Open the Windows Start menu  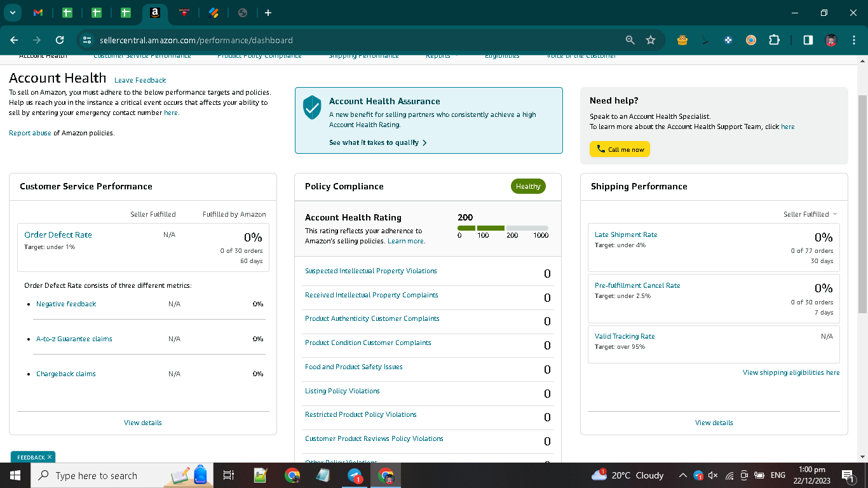(15, 475)
